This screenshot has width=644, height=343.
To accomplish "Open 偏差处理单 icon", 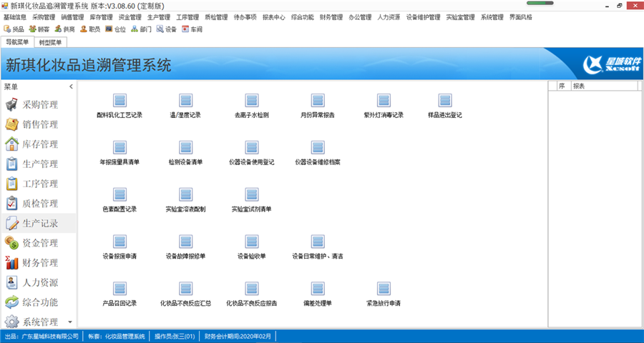I will 318,289.
